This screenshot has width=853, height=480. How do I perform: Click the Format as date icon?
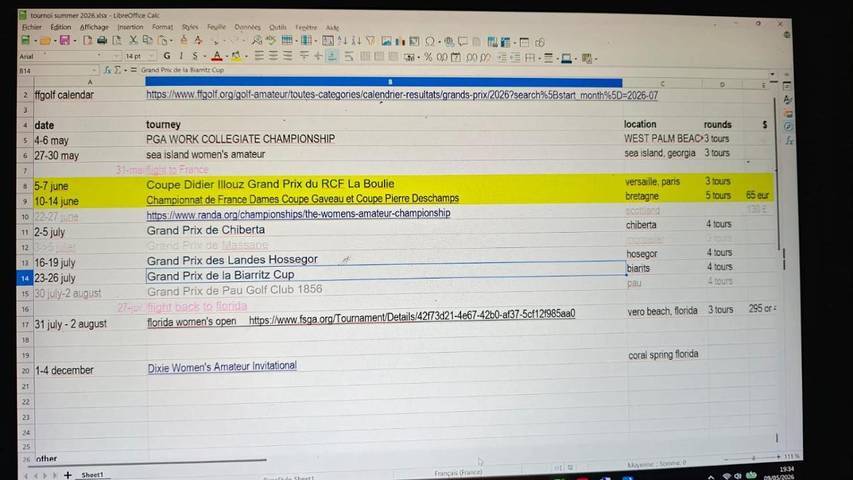(x=456, y=58)
